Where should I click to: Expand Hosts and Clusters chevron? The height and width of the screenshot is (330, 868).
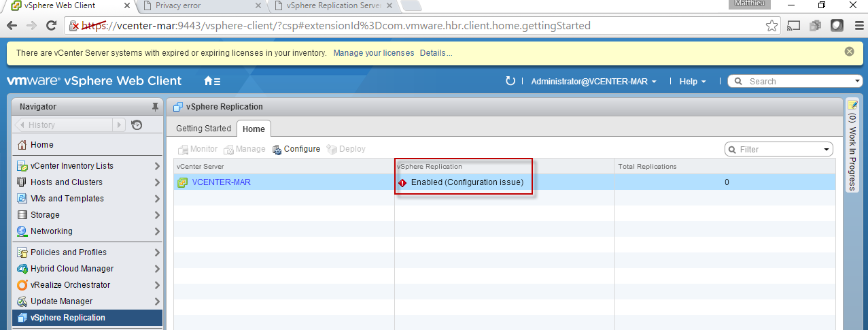point(157,182)
